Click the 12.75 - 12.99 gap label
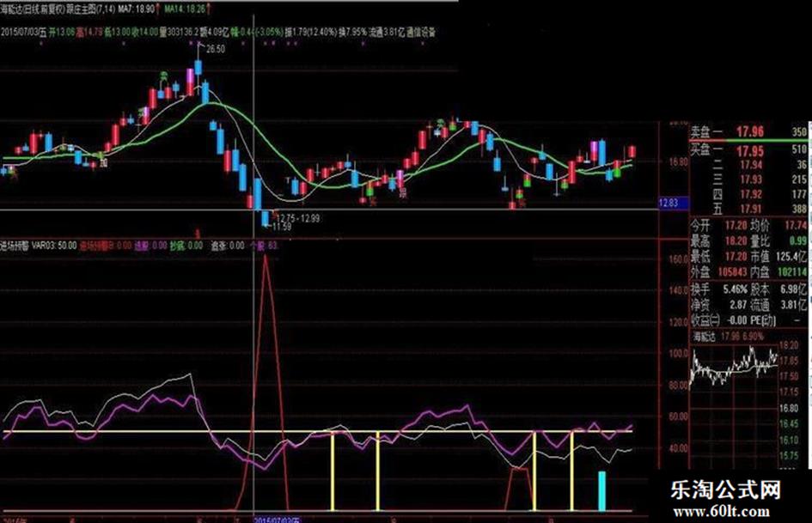The height and width of the screenshot is (523, 812). 299,218
